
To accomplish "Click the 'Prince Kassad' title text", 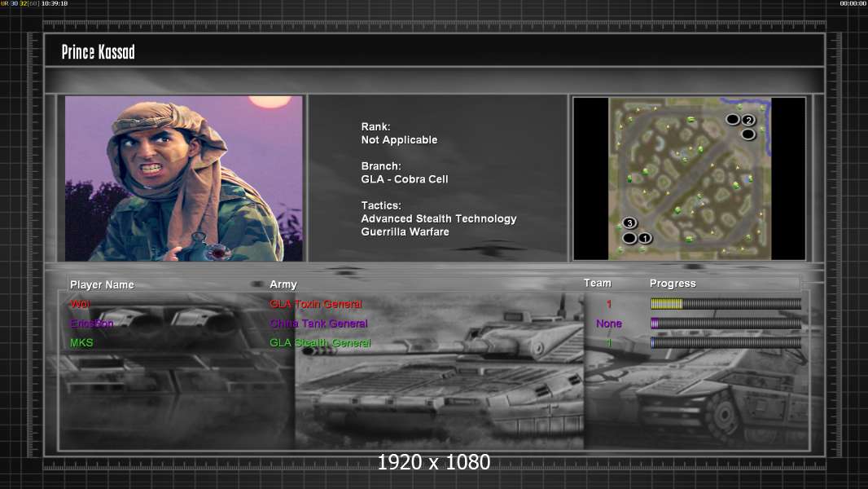I will click(x=98, y=52).
